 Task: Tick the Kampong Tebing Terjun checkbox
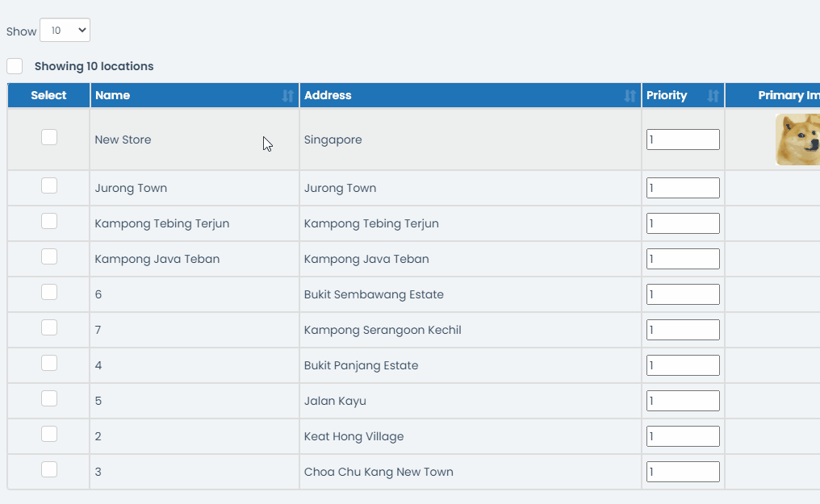pyautogui.click(x=49, y=221)
